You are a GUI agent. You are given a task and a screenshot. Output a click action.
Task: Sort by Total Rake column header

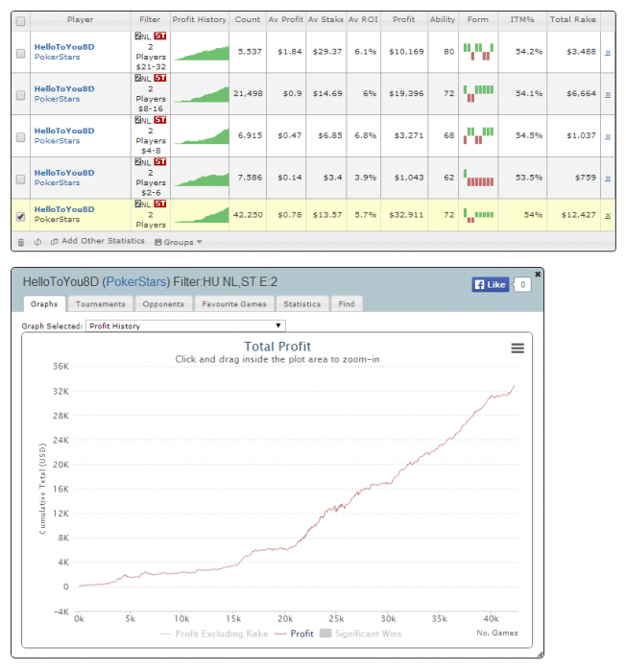[573, 20]
